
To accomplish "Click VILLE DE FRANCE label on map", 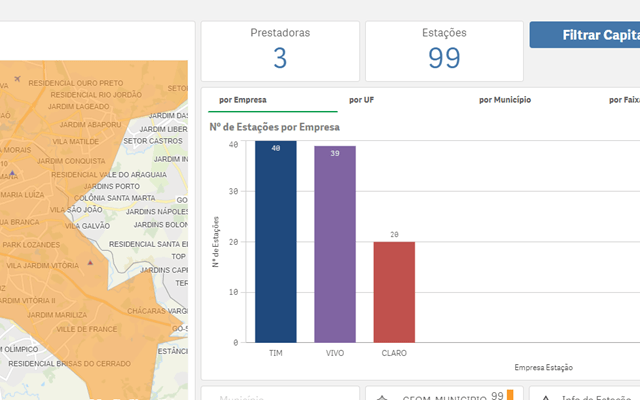I will (87, 329).
